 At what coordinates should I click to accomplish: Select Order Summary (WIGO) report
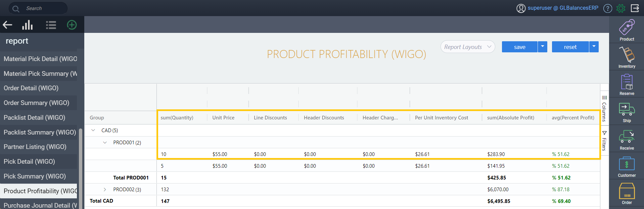(x=39, y=103)
